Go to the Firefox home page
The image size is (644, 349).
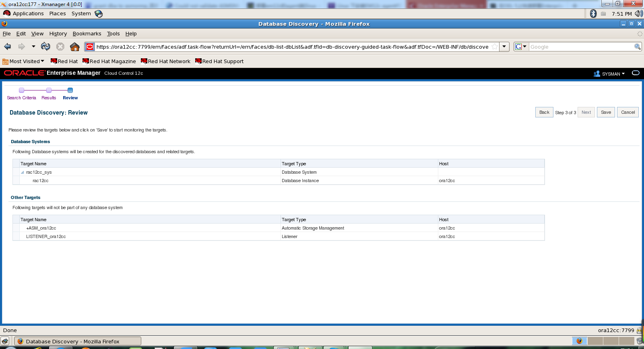click(x=75, y=47)
